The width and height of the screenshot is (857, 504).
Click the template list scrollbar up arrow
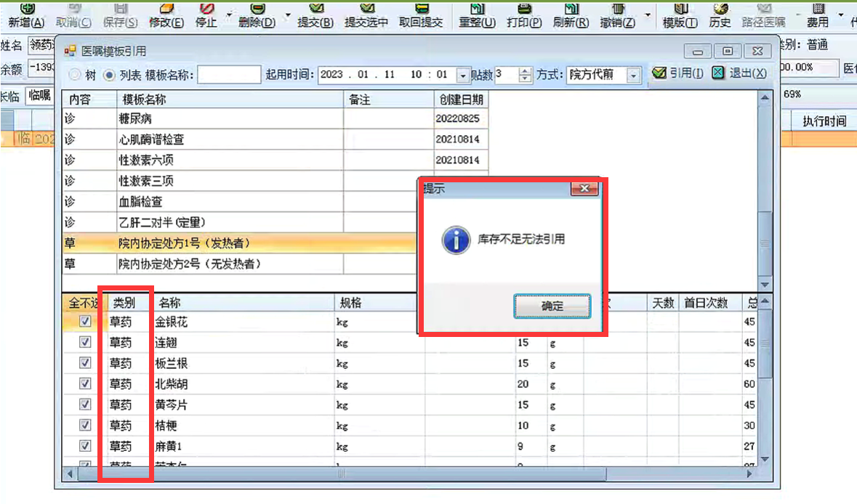pyautogui.click(x=765, y=98)
